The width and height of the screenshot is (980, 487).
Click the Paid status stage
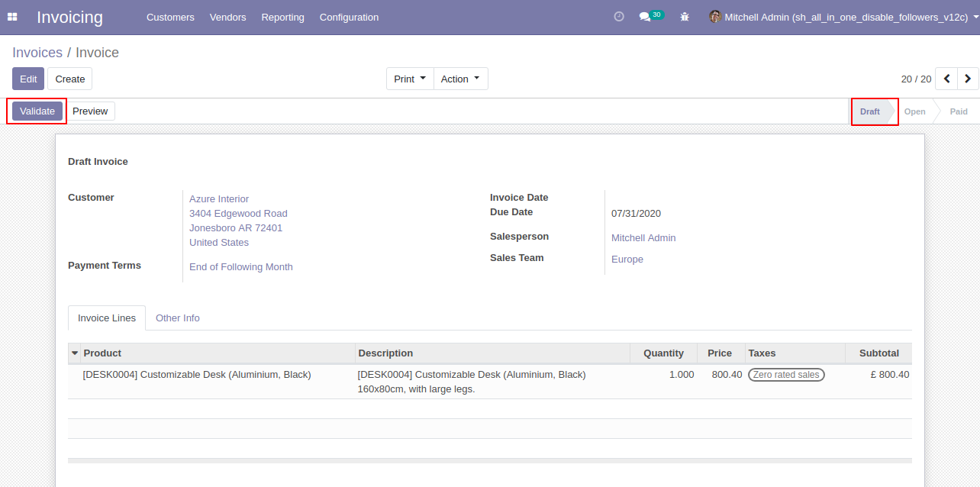point(959,111)
